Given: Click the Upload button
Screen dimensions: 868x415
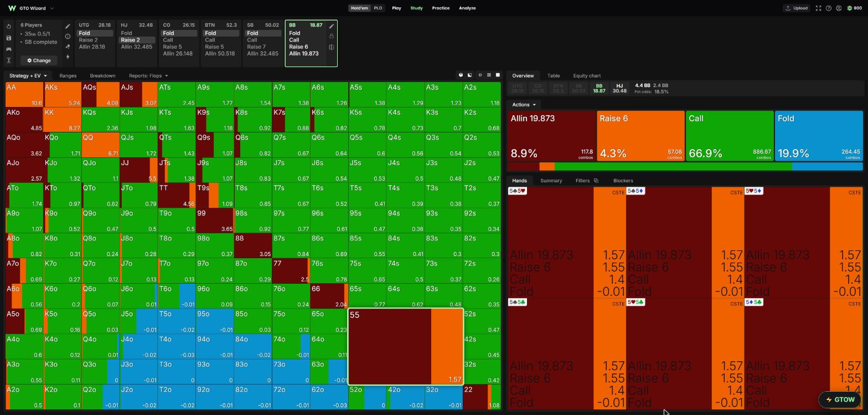Looking at the screenshot, I should 797,8.
